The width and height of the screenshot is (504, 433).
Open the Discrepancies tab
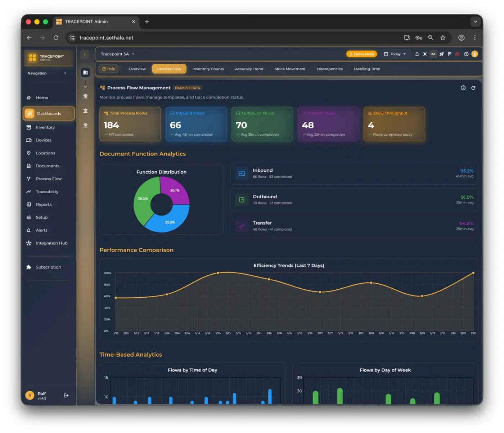(329, 69)
